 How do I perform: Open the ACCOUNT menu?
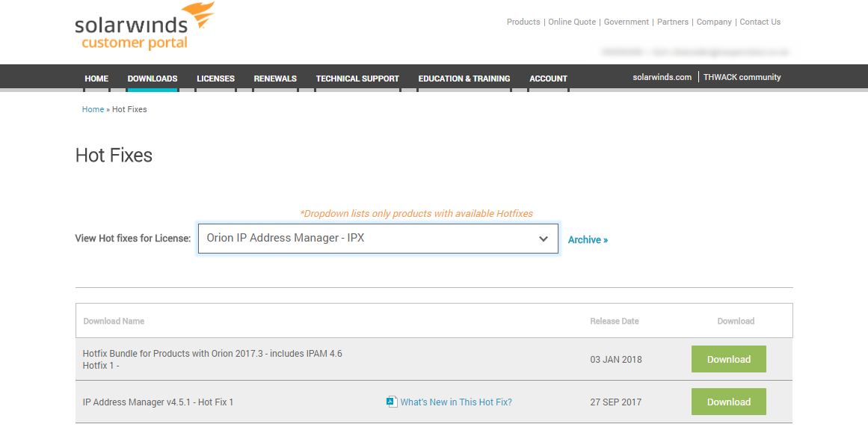pos(548,79)
